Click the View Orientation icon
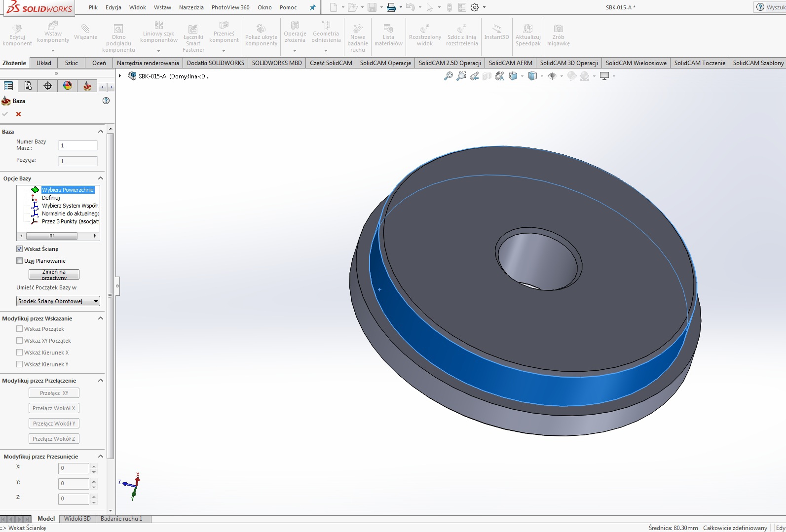This screenshot has width=786, height=532. (513, 76)
